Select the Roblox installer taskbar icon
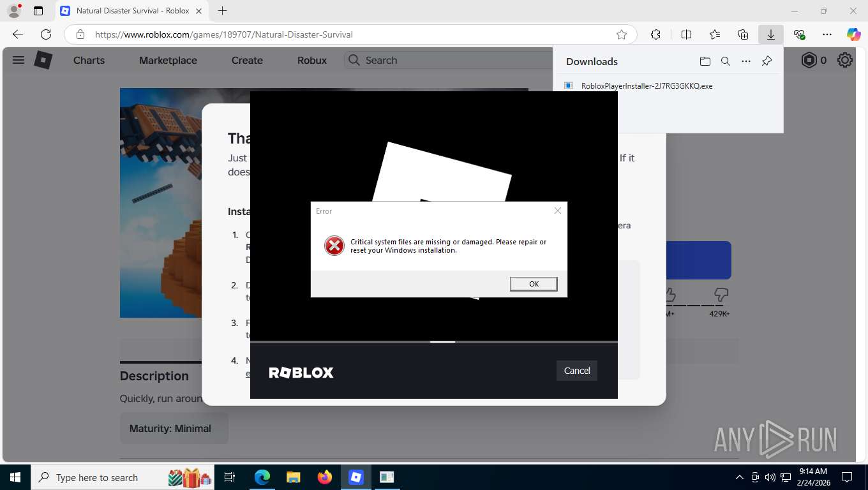The image size is (868, 490). click(x=356, y=477)
